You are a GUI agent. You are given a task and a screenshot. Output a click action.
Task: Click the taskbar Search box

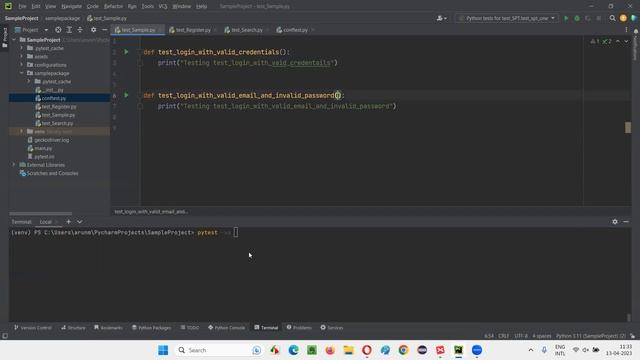pyautogui.click(x=219, y=350)
